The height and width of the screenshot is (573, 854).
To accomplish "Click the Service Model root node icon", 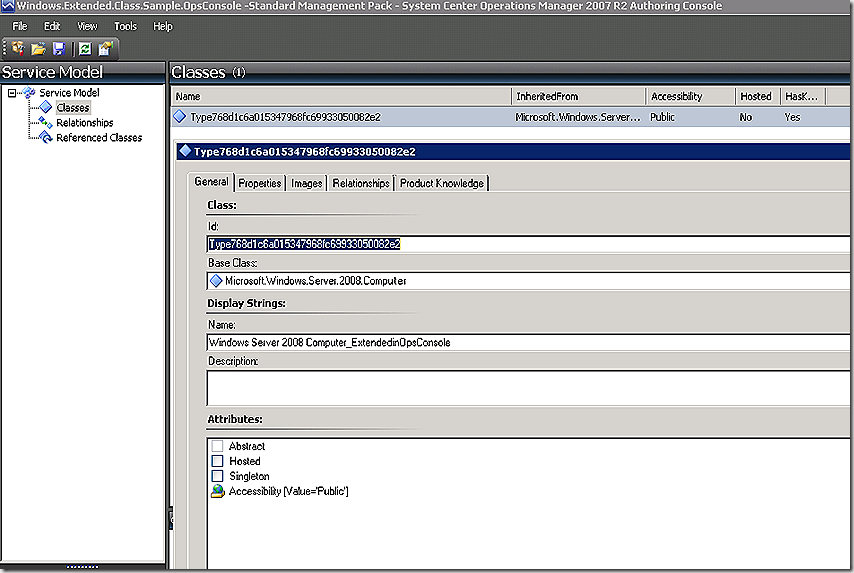I will tap(29, 93).
